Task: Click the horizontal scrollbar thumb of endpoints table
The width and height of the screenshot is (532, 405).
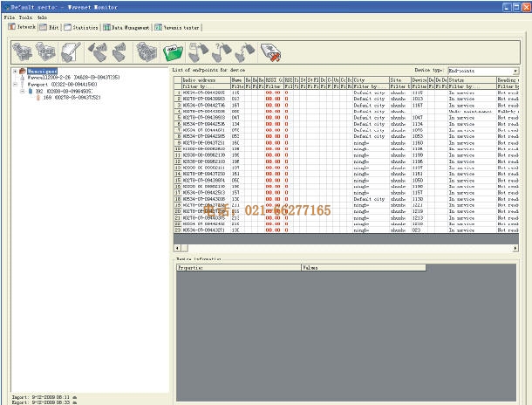Action: 185,248
